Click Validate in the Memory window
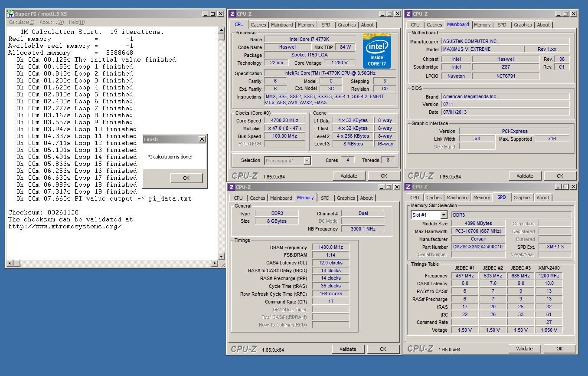 click(348, 349)
